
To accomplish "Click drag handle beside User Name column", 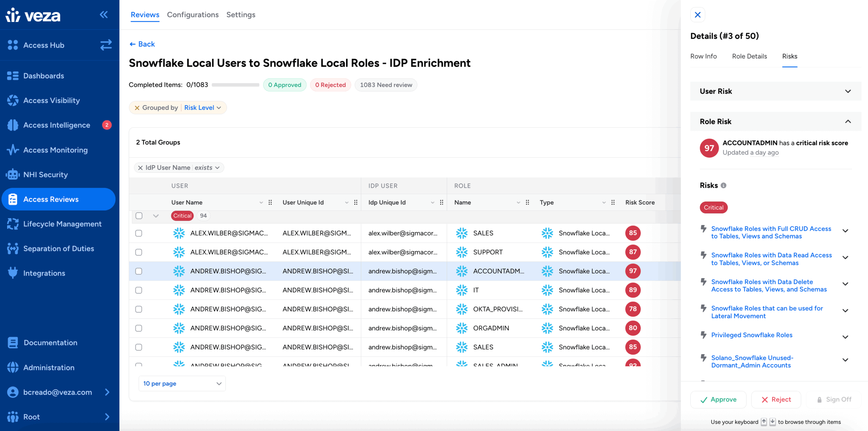I will pos(270,202).
